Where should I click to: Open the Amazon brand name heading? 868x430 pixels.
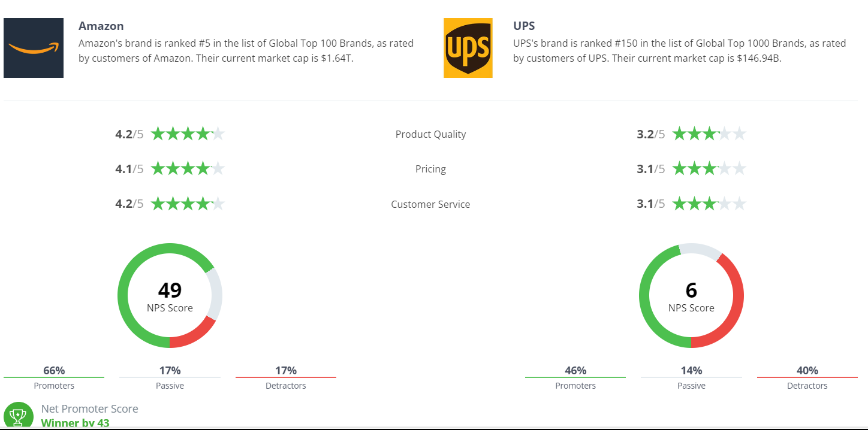click(101, 26)
